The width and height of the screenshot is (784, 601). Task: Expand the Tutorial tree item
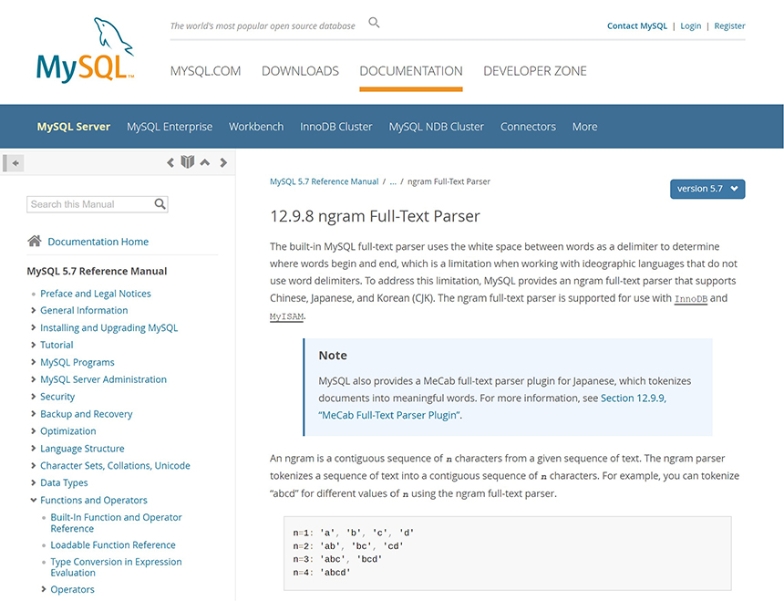pos(33,345)
